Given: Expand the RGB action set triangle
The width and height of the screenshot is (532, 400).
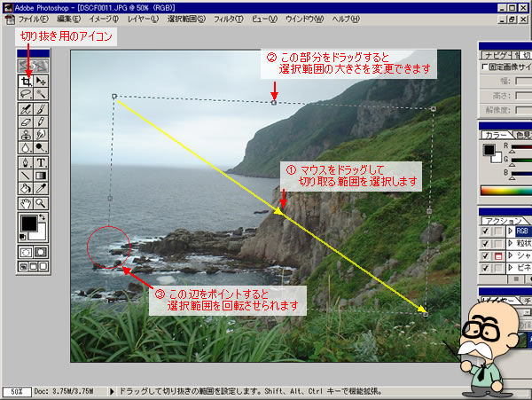Looking at the screenshot, I should pyautogui.click(x=509, y=231).
